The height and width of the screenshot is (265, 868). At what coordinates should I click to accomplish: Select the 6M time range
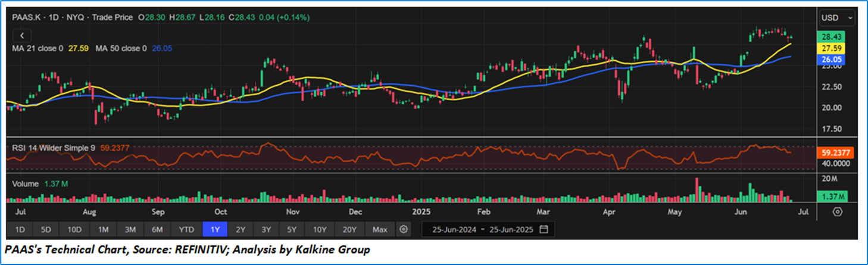click(158, 229)
